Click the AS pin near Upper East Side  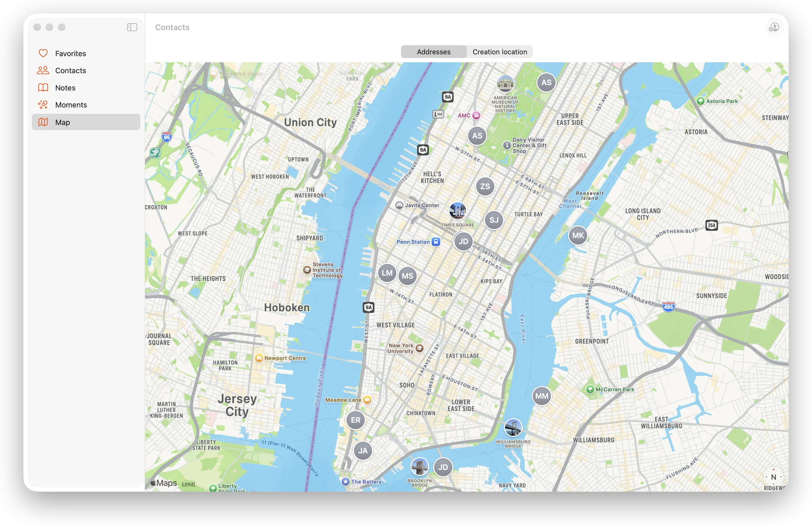(546, 82)
